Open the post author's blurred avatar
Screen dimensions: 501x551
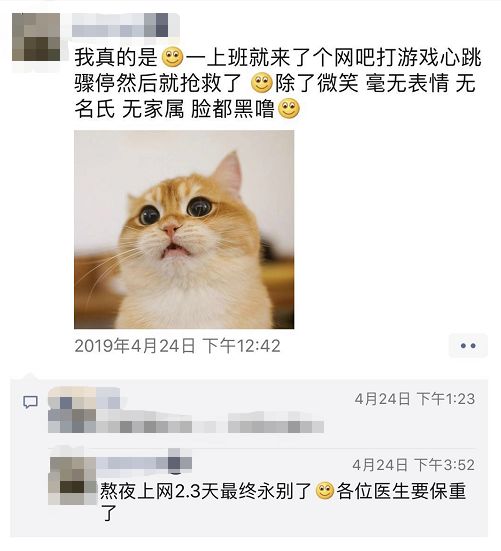pyautogui.click(x=36, y=37)
